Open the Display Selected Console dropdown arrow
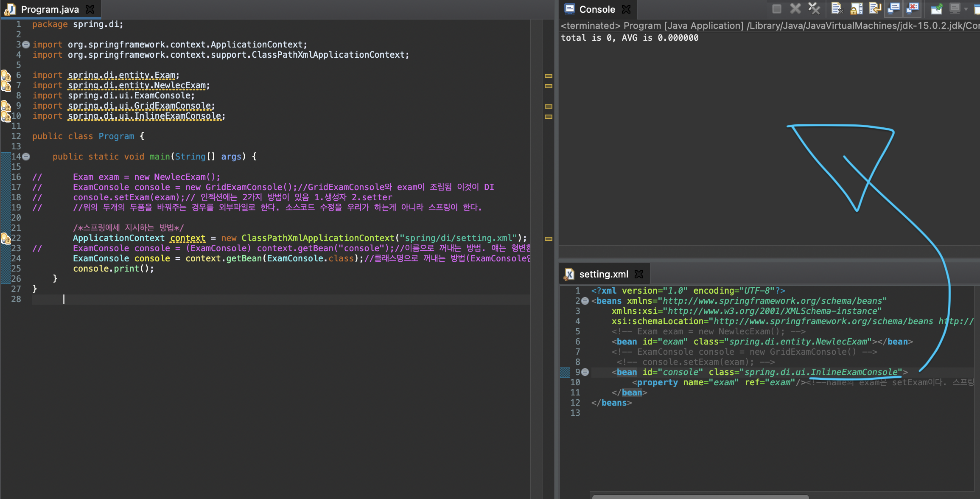The width and height of the screenshot is (980, 499). coord(966,8)
